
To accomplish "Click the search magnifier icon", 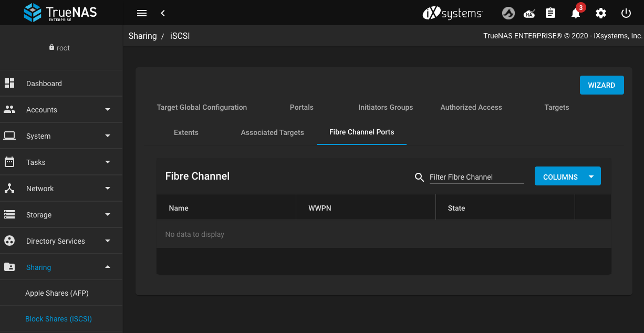I will (x=419, y=177).
